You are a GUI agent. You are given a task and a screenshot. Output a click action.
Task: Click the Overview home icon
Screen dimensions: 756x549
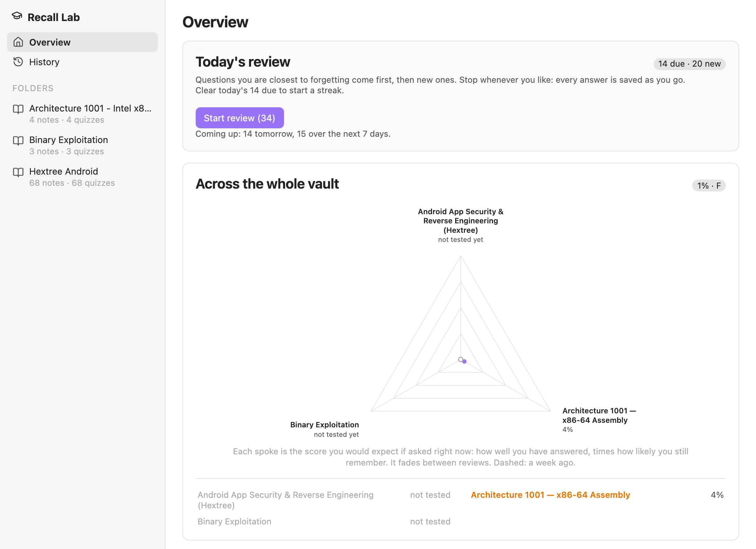tap(18, 42)
